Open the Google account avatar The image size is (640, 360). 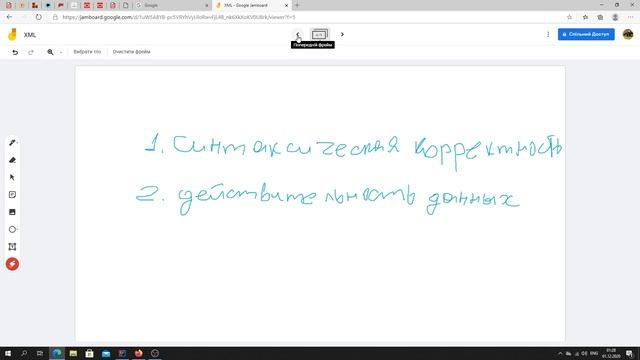(628, 34)
